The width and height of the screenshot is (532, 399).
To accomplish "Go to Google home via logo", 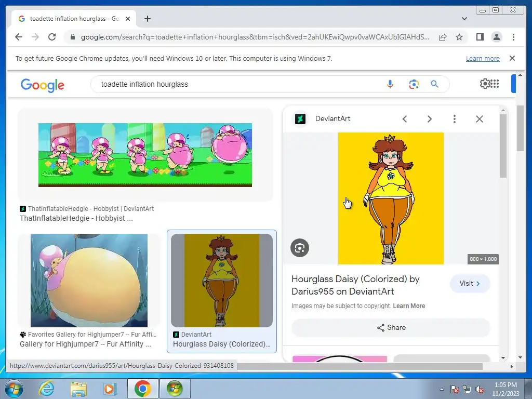I will (43, 85).
